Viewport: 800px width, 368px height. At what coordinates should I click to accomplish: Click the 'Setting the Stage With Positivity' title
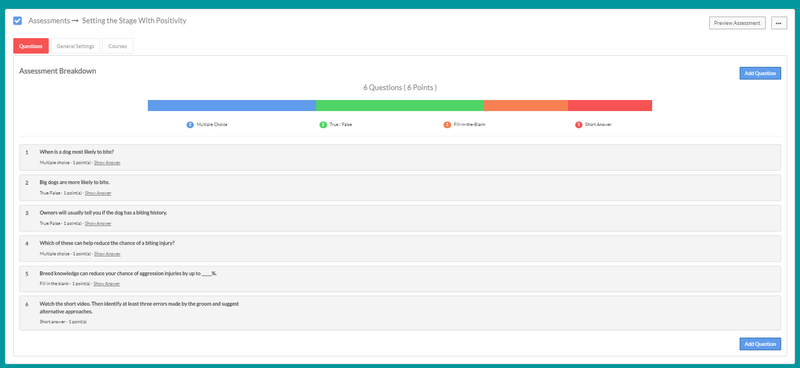tap(134, 21)
